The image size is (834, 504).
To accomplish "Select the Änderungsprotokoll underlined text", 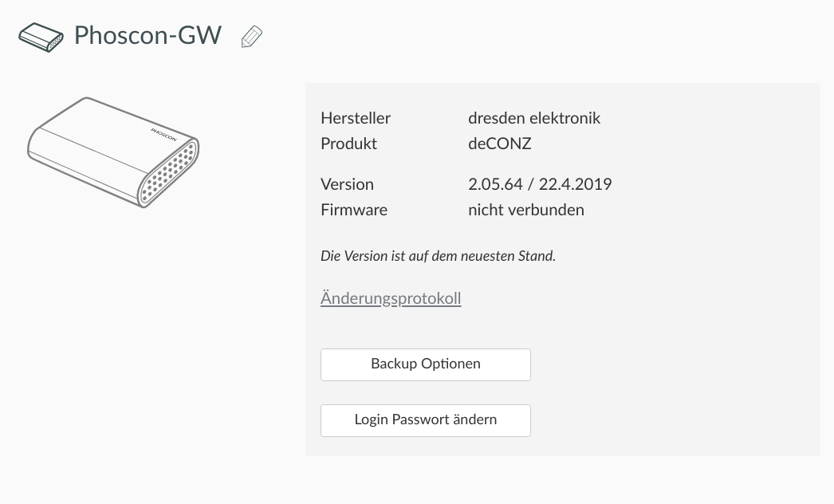I will (x=391, y=299).
